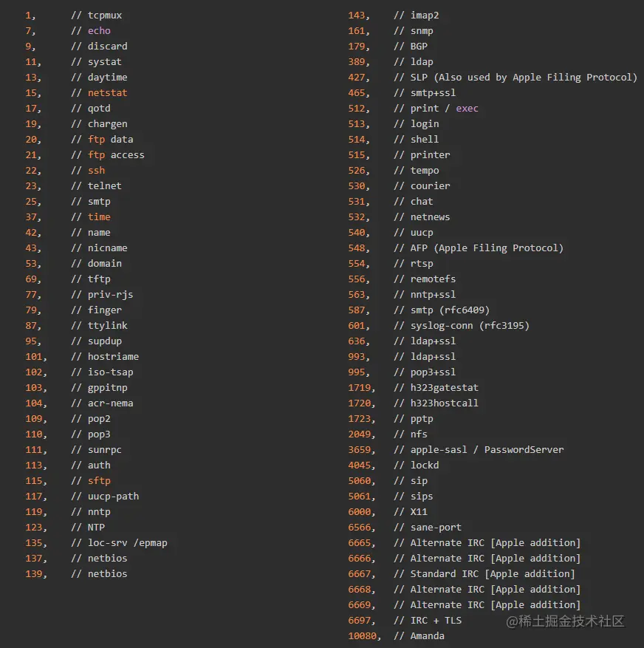The height and width of the screenshot is (648, 644).
Task: Click the 'telnet' comment
Action: coord(105,186)
